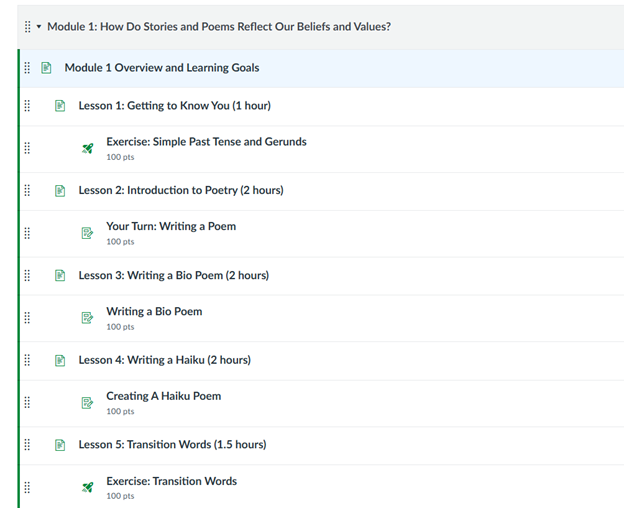Image resolution: width=624 pixels, height=508 pixels.
Task: Click the Module 1 header drag handle
Action: point(27,27)
